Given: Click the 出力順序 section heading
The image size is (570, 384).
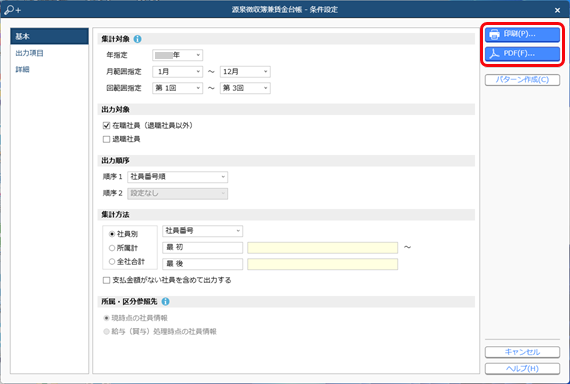Looking at the screenshot, I should pyautogui.click(x=115, y=161).
